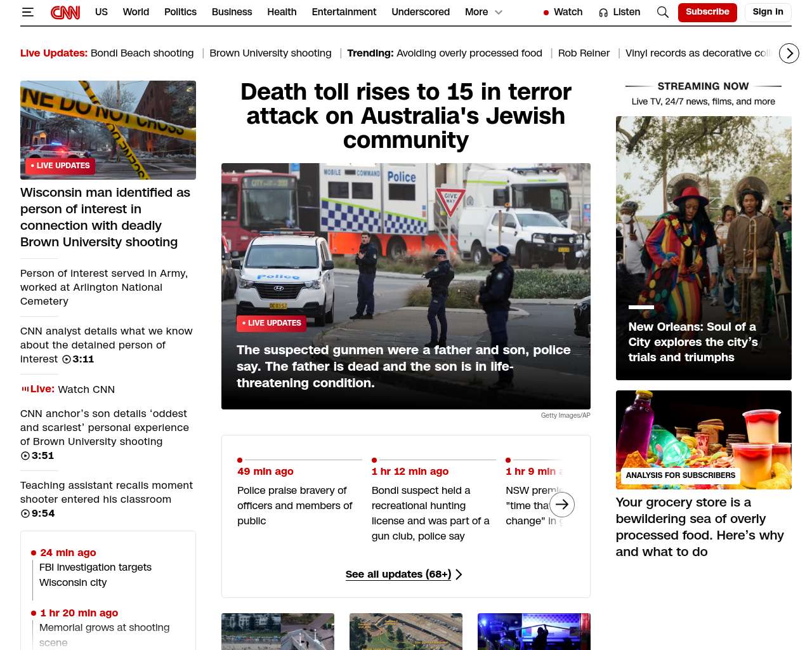Viewport: 812px width, 650px height.
Task: Click the Subscribe button
Action: coord(707,12)
